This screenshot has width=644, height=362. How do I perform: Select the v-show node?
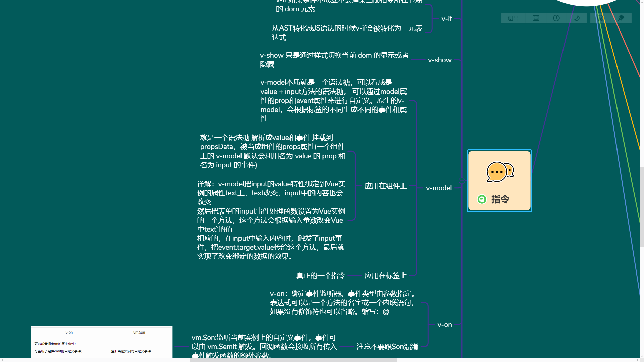pos(440,60)
